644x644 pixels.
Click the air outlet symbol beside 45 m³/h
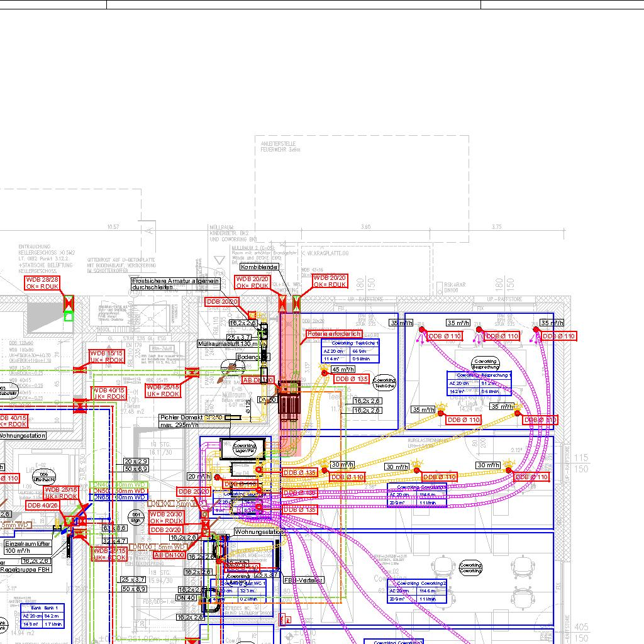(x=325, y=372)
